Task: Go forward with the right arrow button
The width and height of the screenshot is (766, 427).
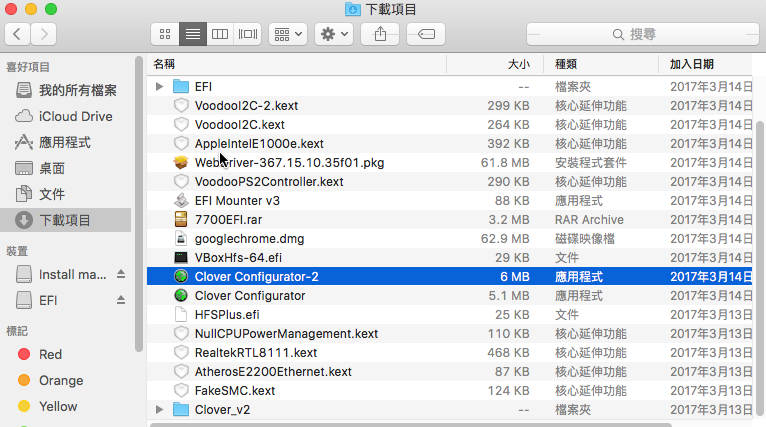Action: 44,34
